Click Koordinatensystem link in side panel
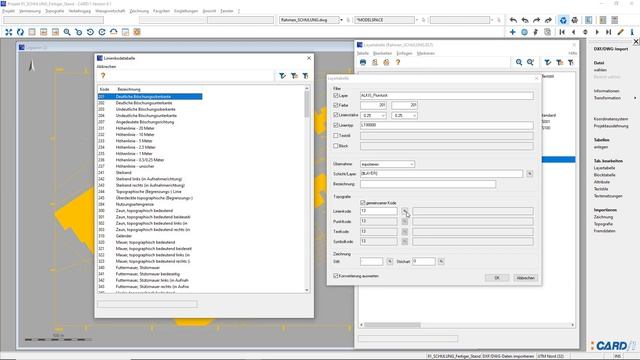The image size is (640, 360). click(x=611, y=119)
